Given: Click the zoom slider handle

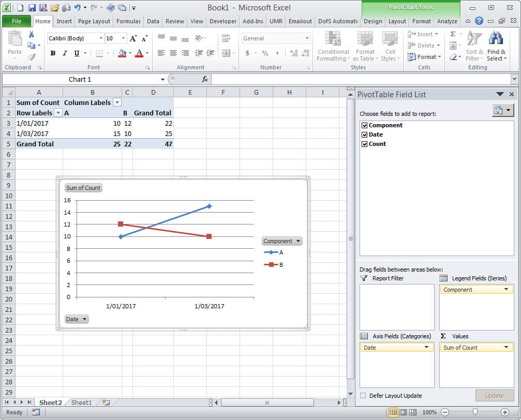Looking at the screenshot, I should click(x=475, y=412).
